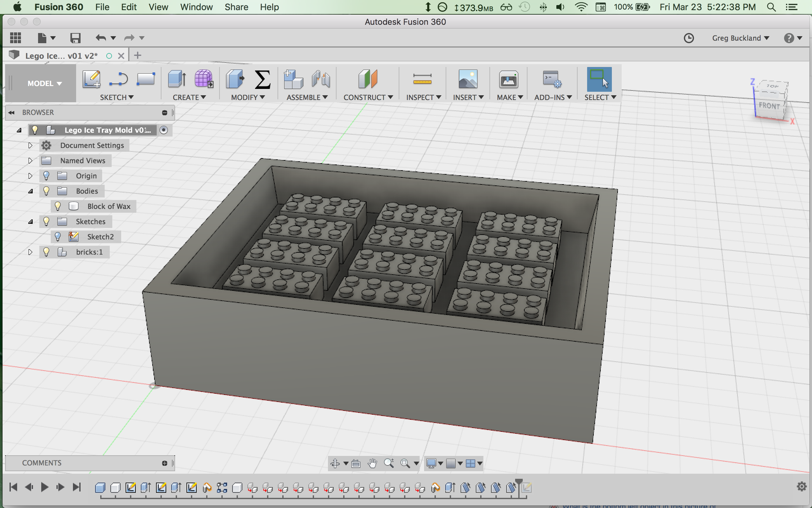Image resolution: width=812 pixels, height=508 pixels.
Task: Click the Create Form icon
Action: tap(204, 79)
